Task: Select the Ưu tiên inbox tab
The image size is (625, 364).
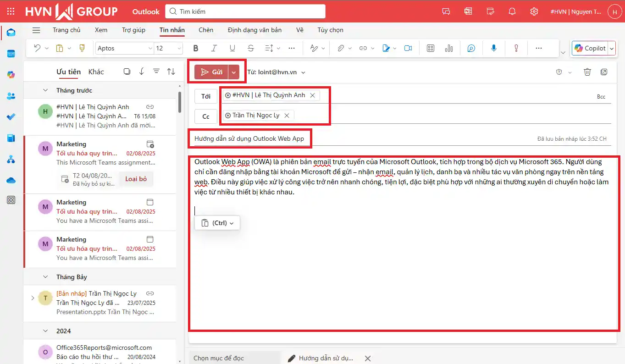Action: [68, 72]
